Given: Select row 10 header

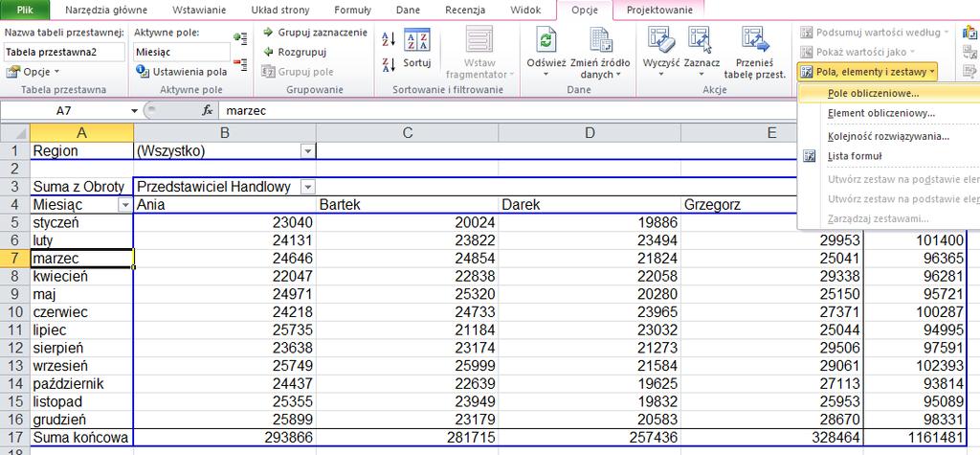Looking at the screenshot, I should point(15,311).
